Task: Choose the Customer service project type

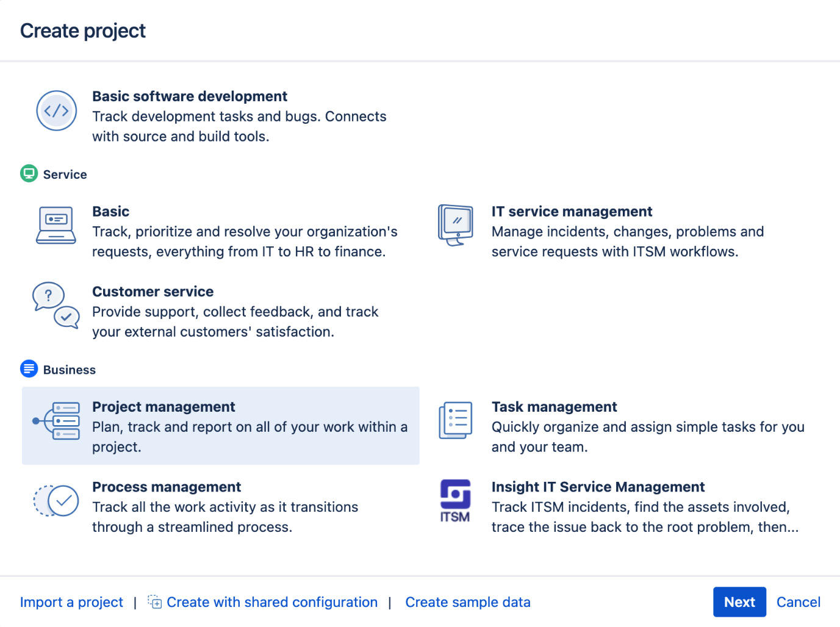Action: pyautogui.click(x=235, y=311)
